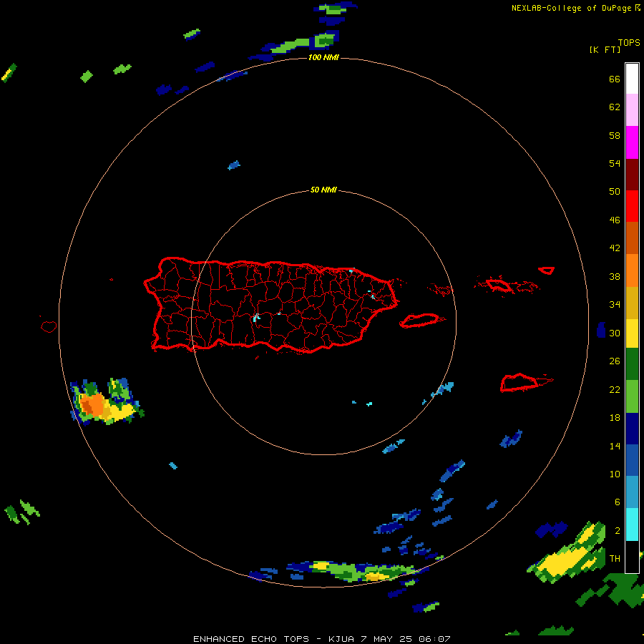
Task: Click the "38" legend value
Action: coord(615,277)
